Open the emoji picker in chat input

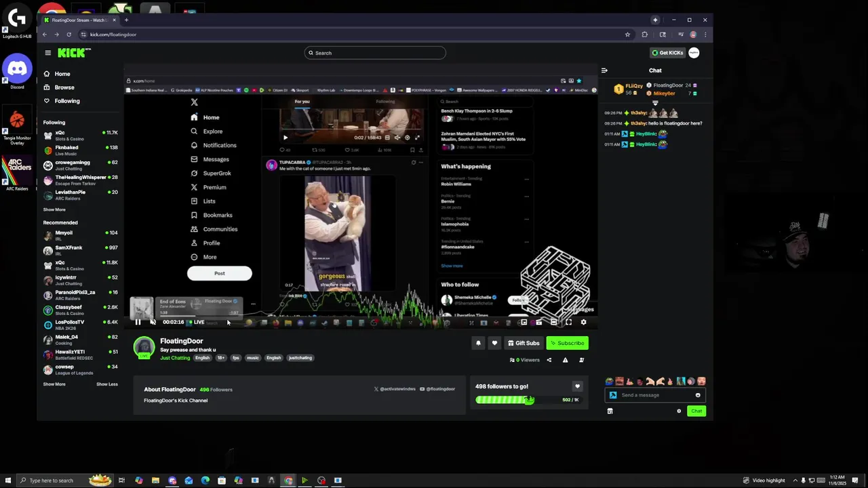(x=698, y=395)
